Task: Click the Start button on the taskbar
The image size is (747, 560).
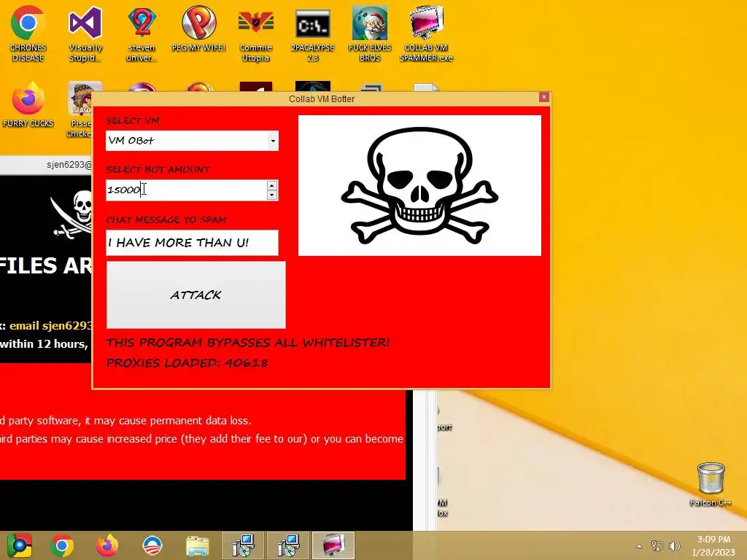Action: click(19, 545)
